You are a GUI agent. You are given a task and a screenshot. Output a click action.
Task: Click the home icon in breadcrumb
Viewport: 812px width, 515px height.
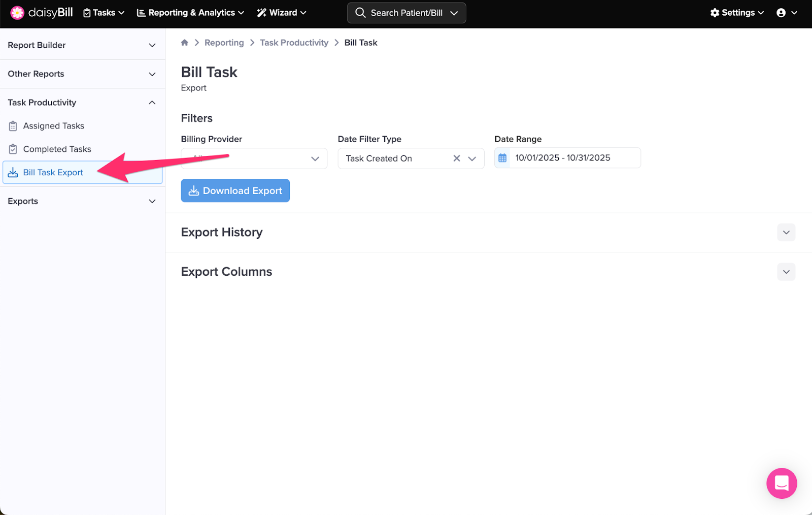tap(185, 43)
